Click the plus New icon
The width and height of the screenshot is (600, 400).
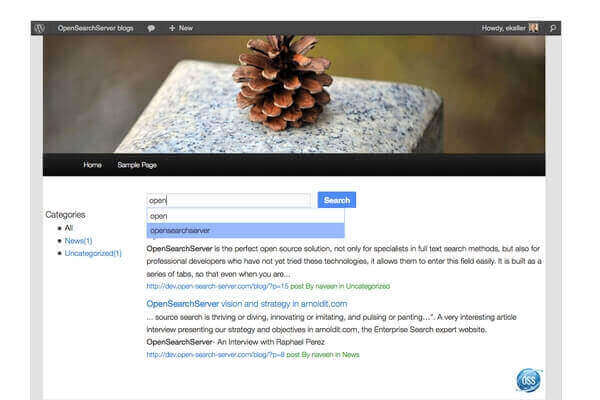[x=172, y=28]
